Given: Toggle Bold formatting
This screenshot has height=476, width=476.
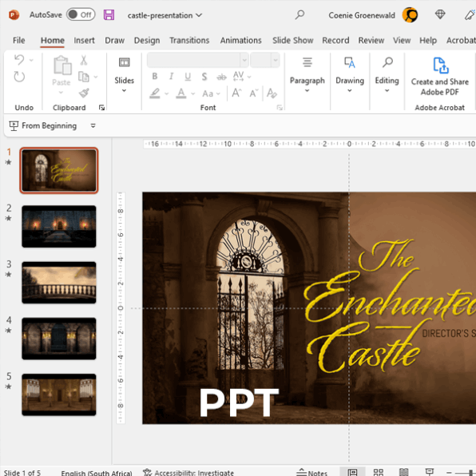Looking at the screenshot, I should tap(155, 76).
